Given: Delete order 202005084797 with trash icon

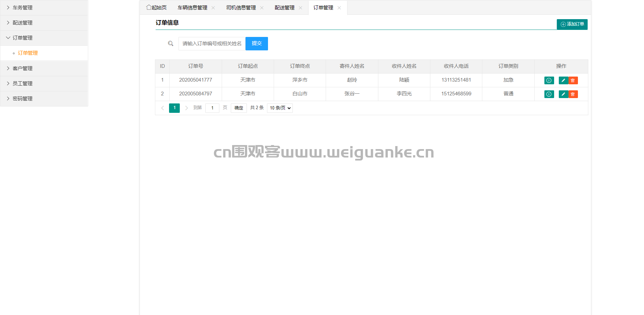Looking at the screenshot, I should 573,94.
